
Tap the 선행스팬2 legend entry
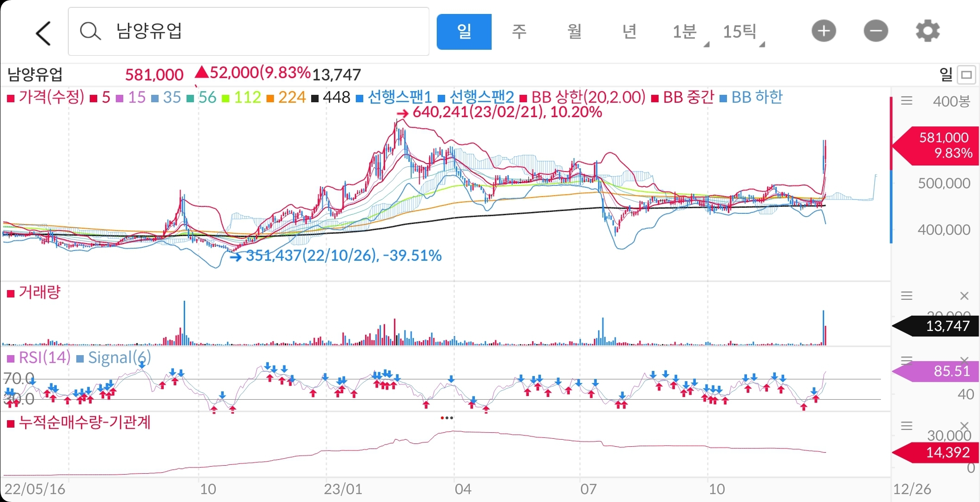coord(476,97)
